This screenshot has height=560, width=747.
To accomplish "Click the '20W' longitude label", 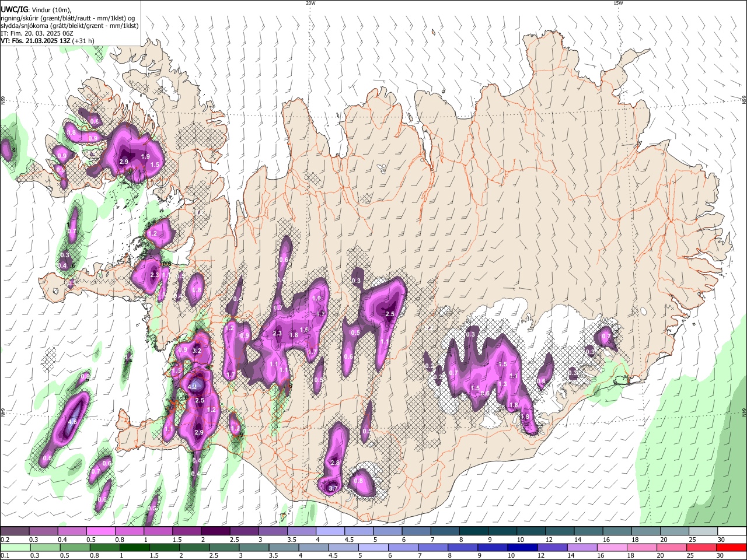I will coord(310,3).
